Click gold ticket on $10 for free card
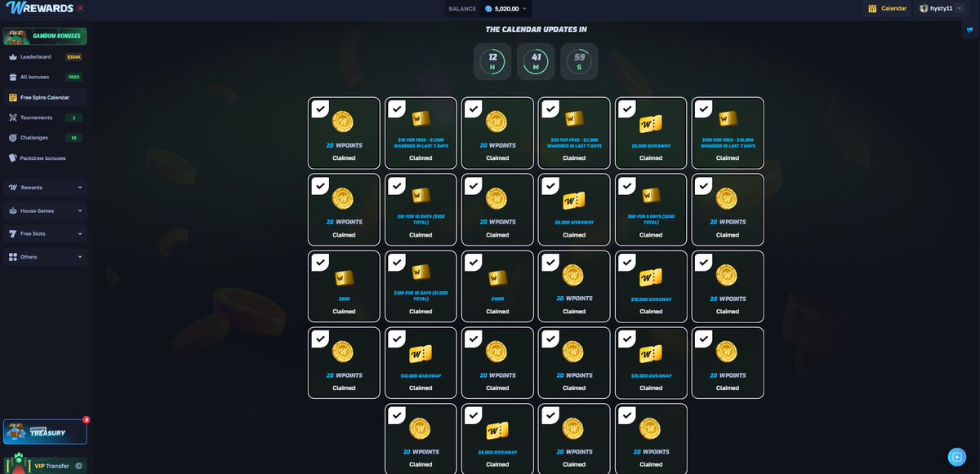 [421, 119]
